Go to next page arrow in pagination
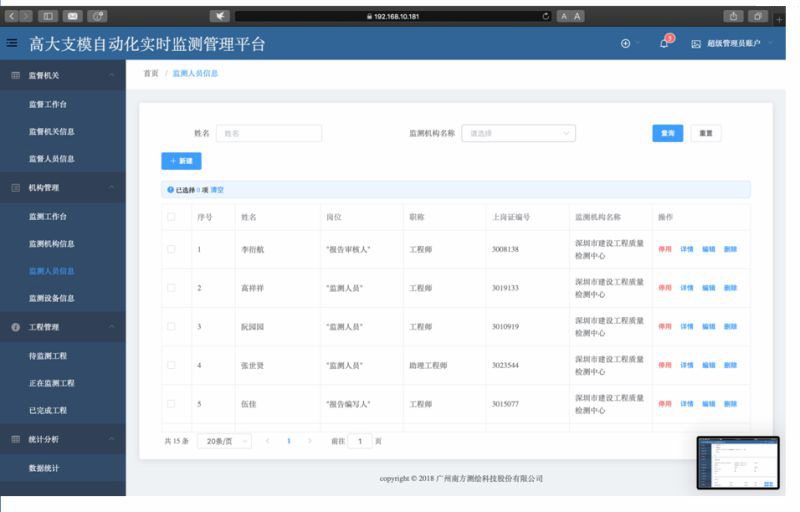 pyautogui.click(x=310, y=441)
